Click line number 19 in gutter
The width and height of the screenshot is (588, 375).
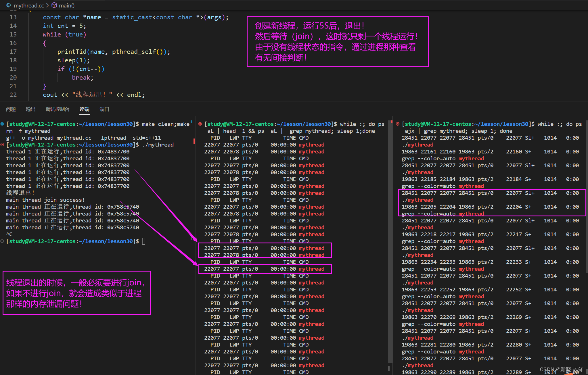pyautogui.click(x=13, y=69)
